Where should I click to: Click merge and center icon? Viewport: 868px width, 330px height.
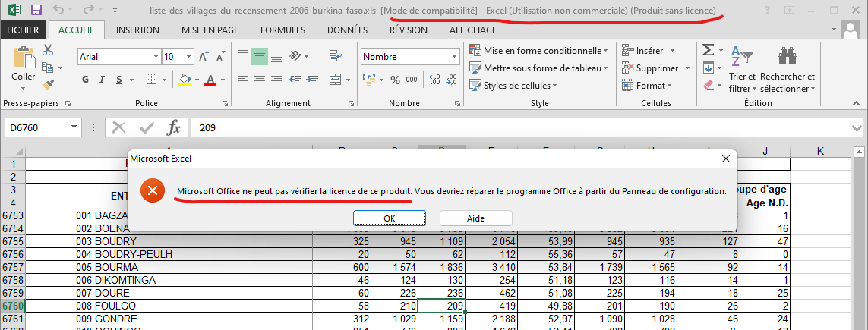coord(335,80)
